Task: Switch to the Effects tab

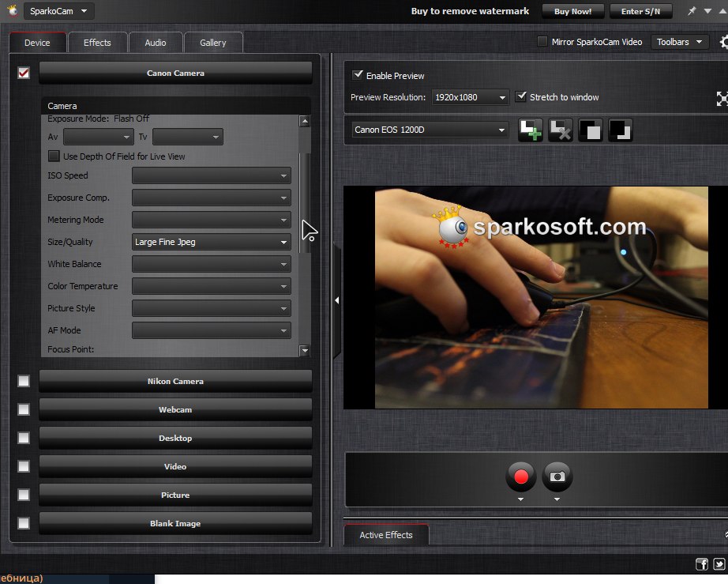Action: [x=97, y=43]
